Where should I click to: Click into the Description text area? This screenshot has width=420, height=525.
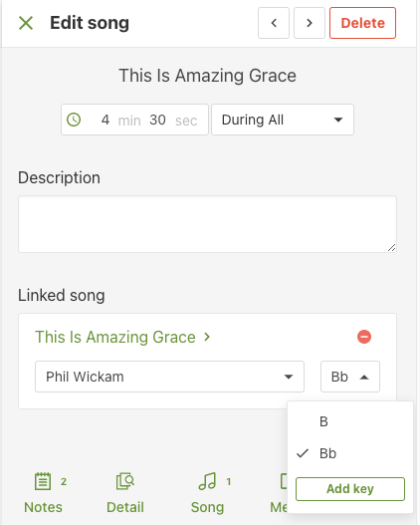click(207, 224)
